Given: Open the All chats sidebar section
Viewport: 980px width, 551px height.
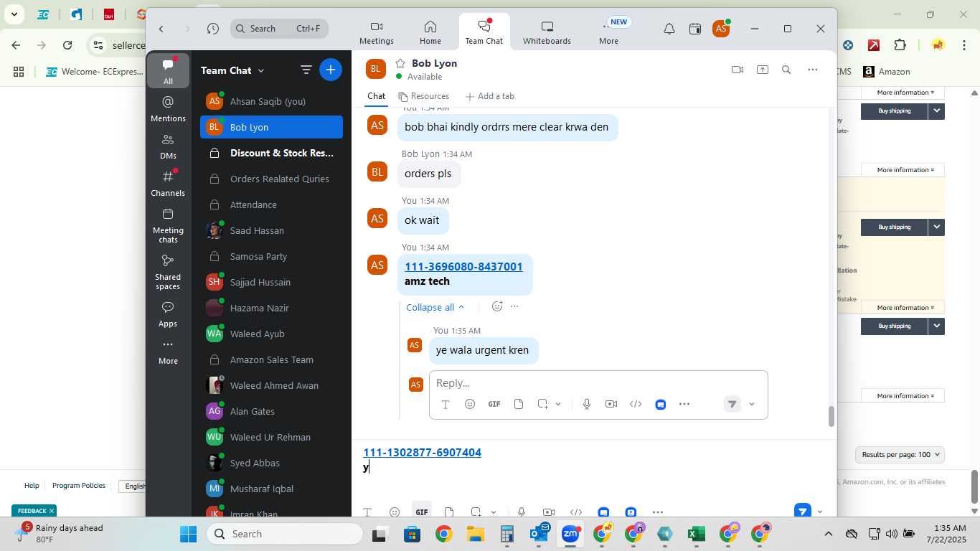Looking at the screenshot, I should pyautogui.click(x=168, y=70).
